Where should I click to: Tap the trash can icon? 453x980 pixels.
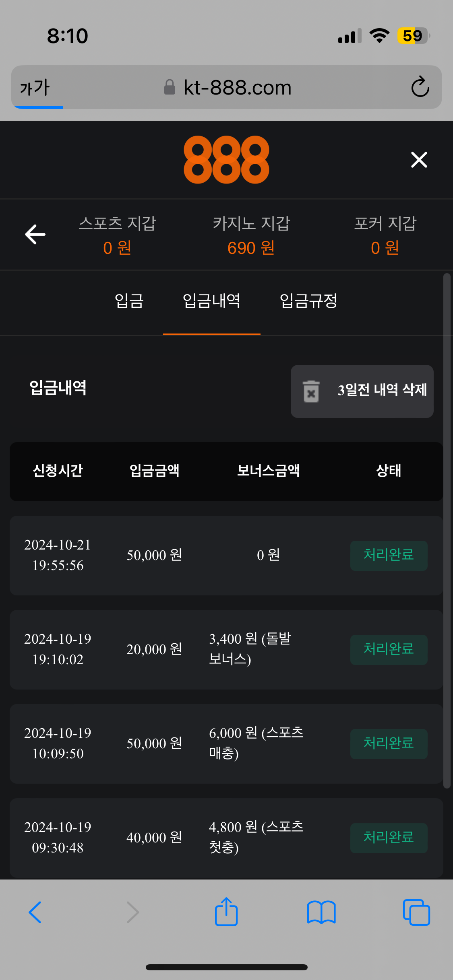tap(311, 391)
